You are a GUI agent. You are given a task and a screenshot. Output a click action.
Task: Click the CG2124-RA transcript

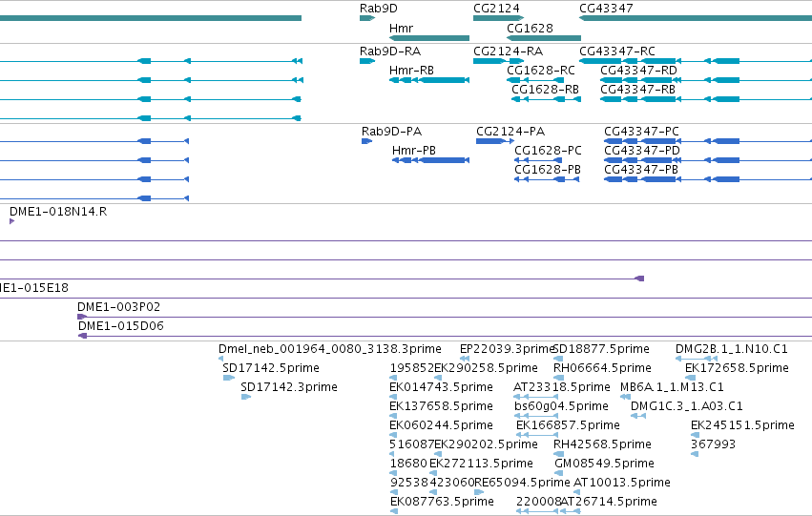pyautogui.click(x=498, y=61)
